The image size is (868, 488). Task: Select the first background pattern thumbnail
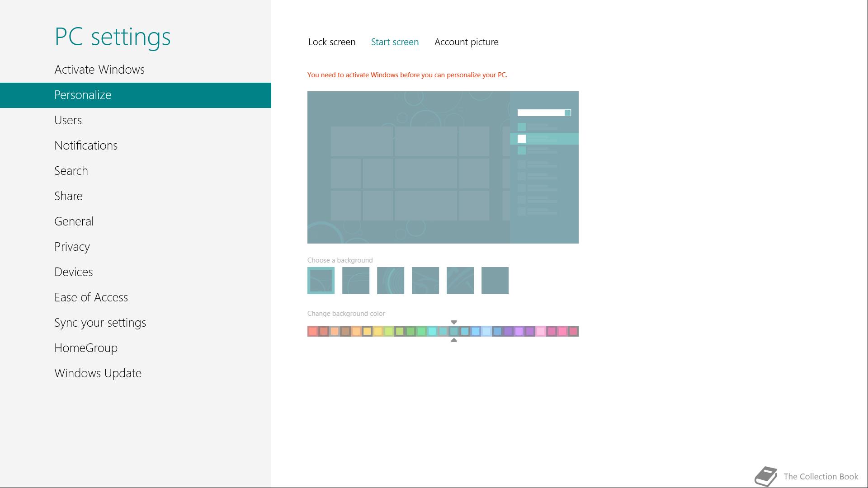click(x=321, y=281)
